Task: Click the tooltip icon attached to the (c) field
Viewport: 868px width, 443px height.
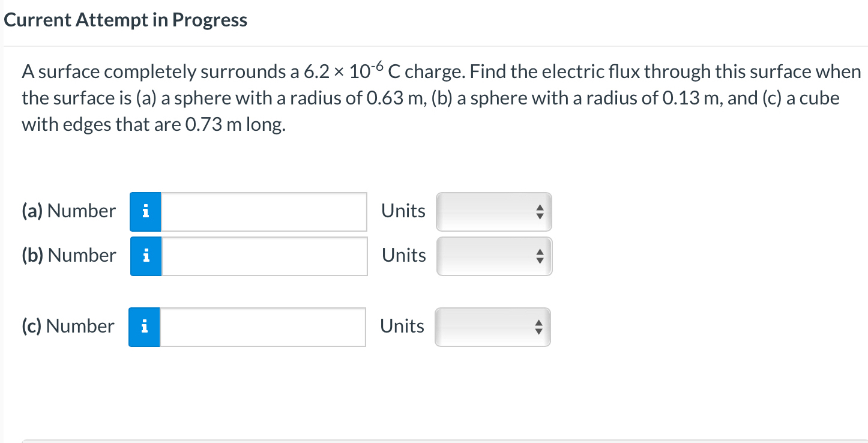Action: (x=143, y=327)
